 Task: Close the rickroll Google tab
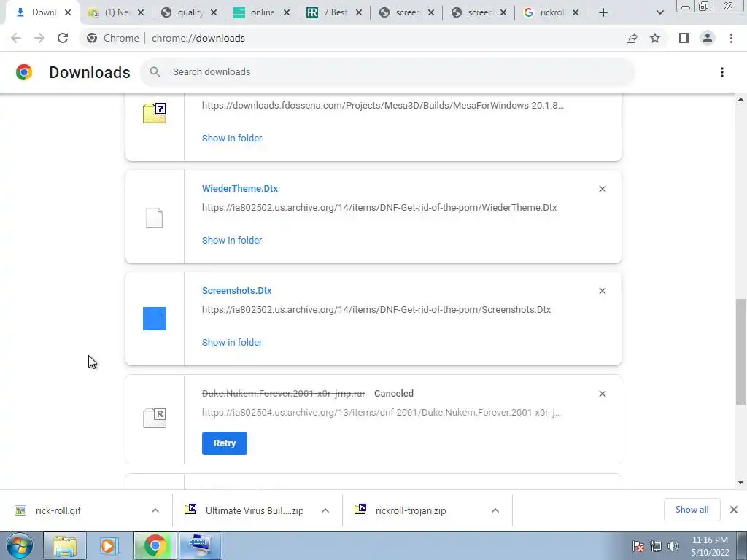[576, 13]
